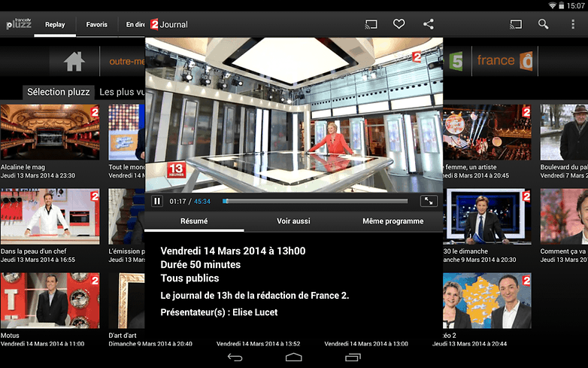The width and height of the screenshot is (588, 368).
Task: Select the Sélection pluzz section
Action: 58,92
